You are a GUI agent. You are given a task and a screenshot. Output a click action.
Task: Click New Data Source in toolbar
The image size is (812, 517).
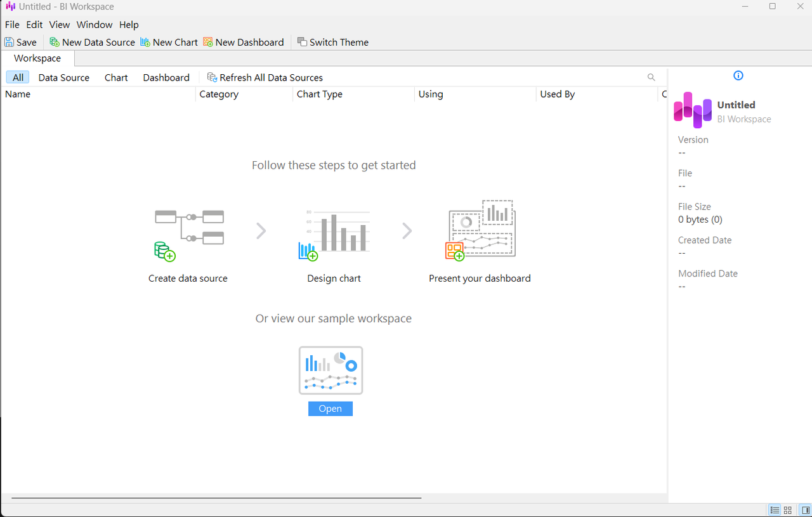tap(93, 42)
